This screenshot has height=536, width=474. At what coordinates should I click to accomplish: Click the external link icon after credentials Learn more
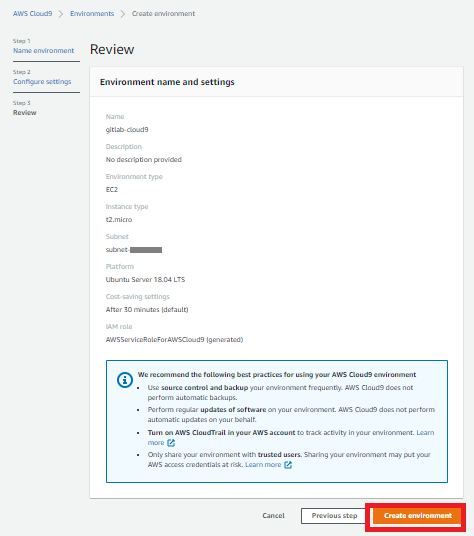click(288, 465)
